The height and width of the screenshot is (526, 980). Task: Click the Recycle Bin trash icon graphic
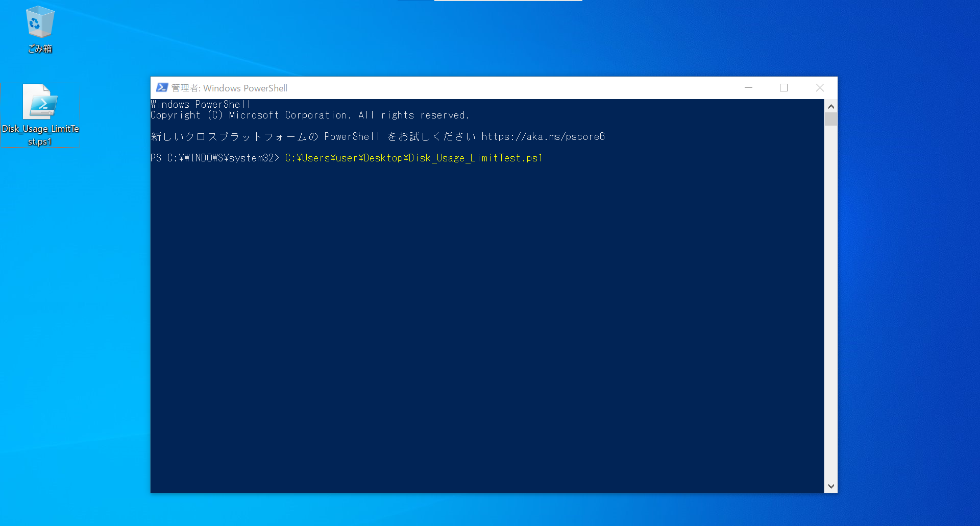[x=40, y=23]
